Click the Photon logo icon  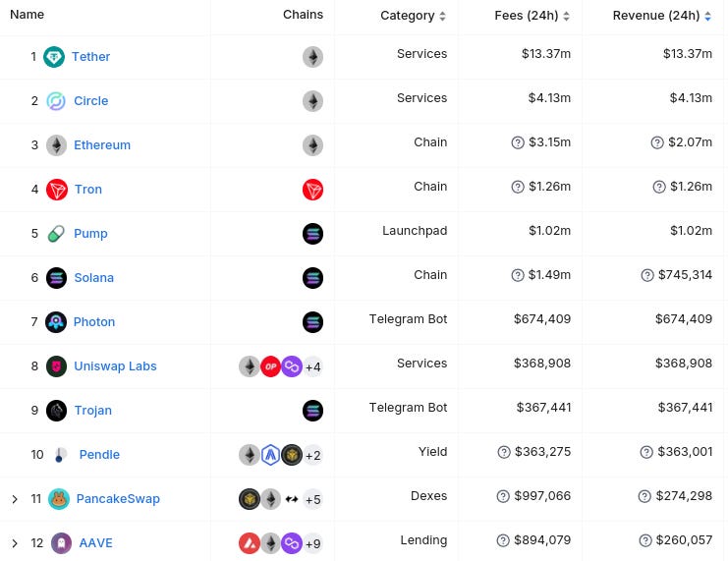point(56,322)
